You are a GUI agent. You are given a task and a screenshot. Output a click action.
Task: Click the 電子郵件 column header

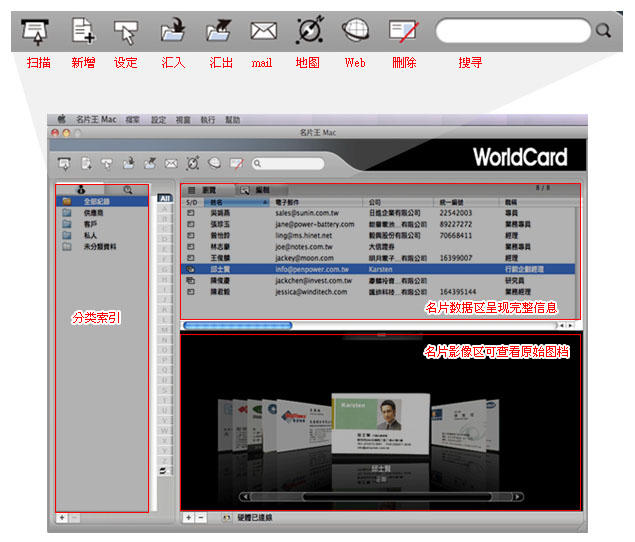coord(317,202)
